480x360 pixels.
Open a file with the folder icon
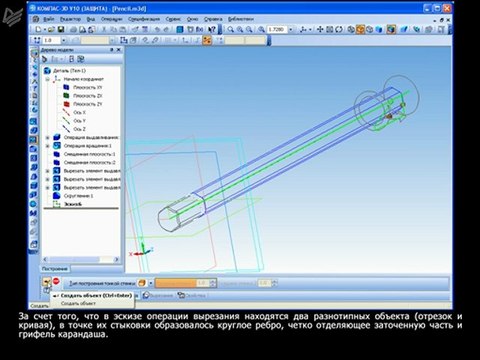pos(51,30)
